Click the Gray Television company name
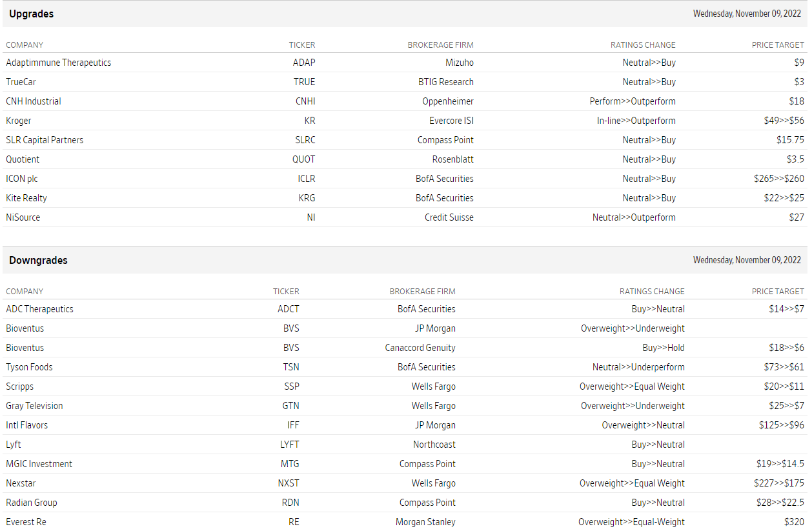Image resolution: width=812 pixels, height=531 pixels. coord(34,406)
